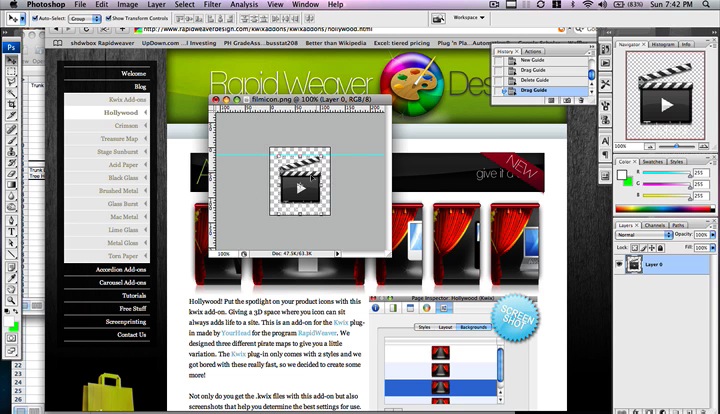Select the Clone Stamp tool
The height and width of the screenshot is (414, 720).
[11, 151]
